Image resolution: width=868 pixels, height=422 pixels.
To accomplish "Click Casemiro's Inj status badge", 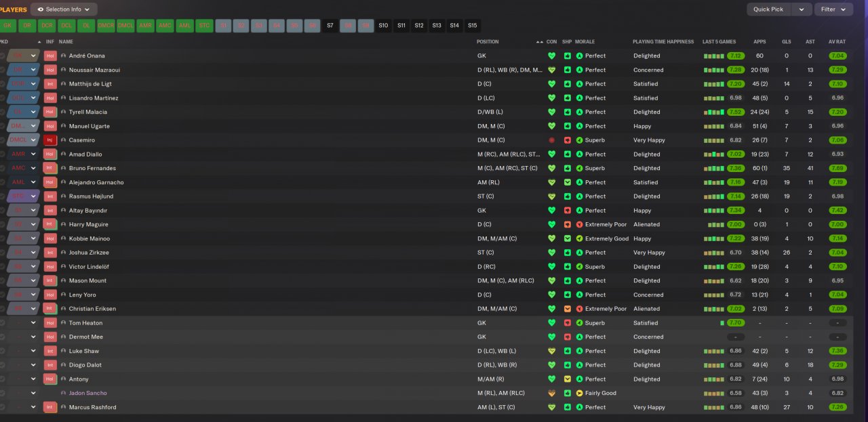I will pos(50,140).
